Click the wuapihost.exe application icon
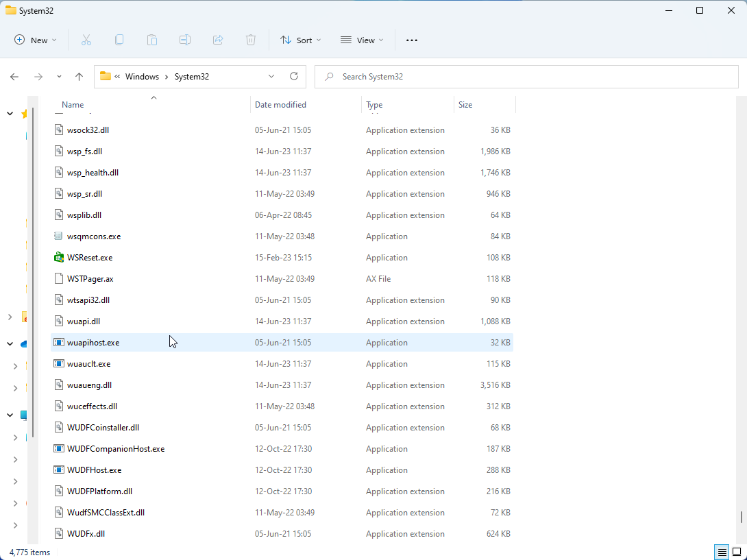747x560 pixels. tap(59, 342)
